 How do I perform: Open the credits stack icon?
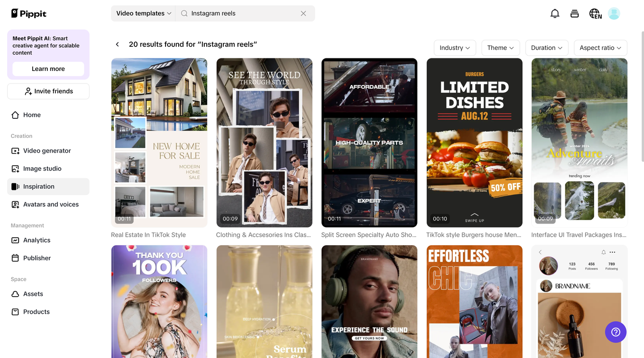point(575,14)
